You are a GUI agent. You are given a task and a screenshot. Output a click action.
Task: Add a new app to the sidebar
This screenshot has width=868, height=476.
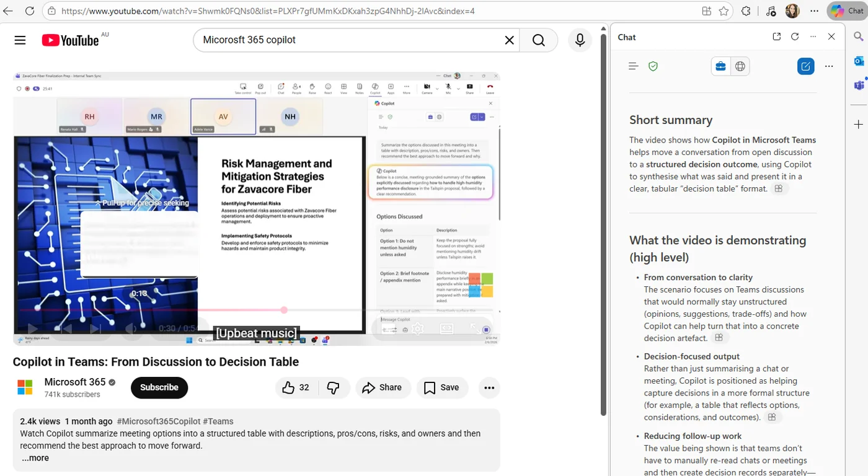point(859,125)
